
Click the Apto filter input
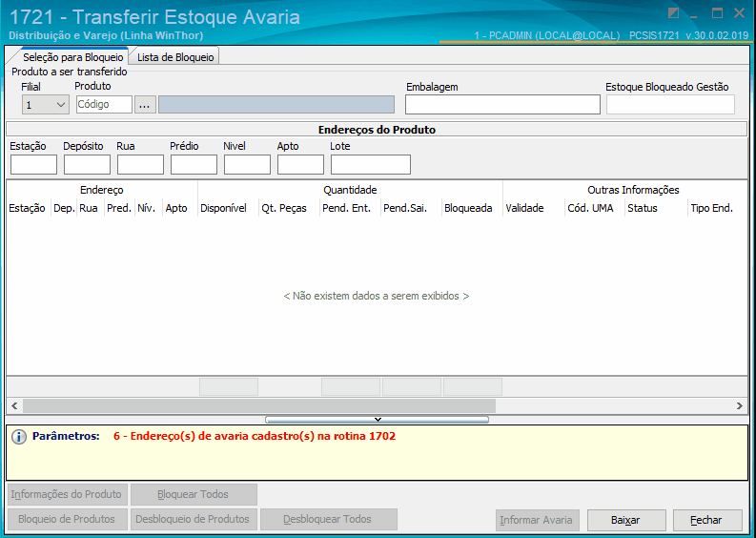[300, 164]
